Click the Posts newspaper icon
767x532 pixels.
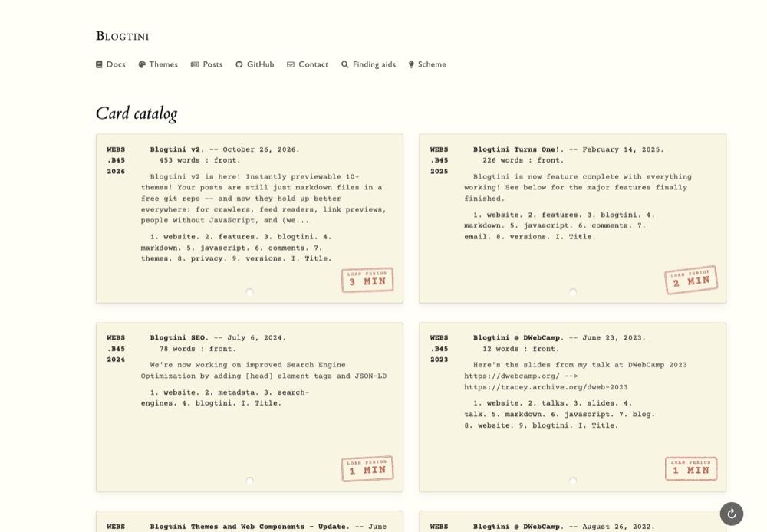tap(195, 64)
